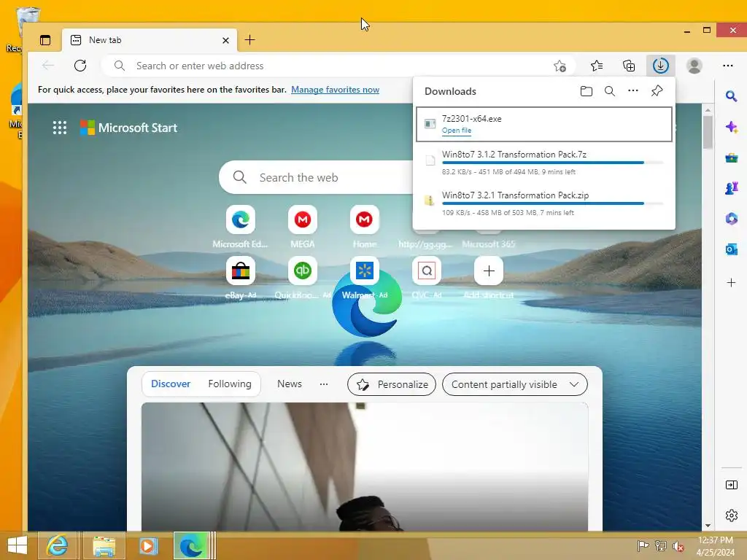Open the Favorites list icon
Image resolution: width=747 pixels, height=560 pixels.
coord(597,66)
